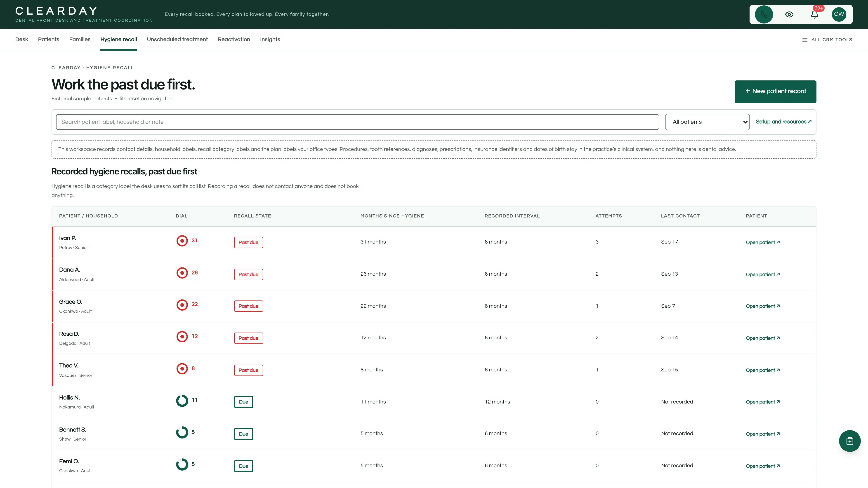The image size is (868, 488).
Task: Click the RECALL STATE column header
Action: tap(252, 216)
